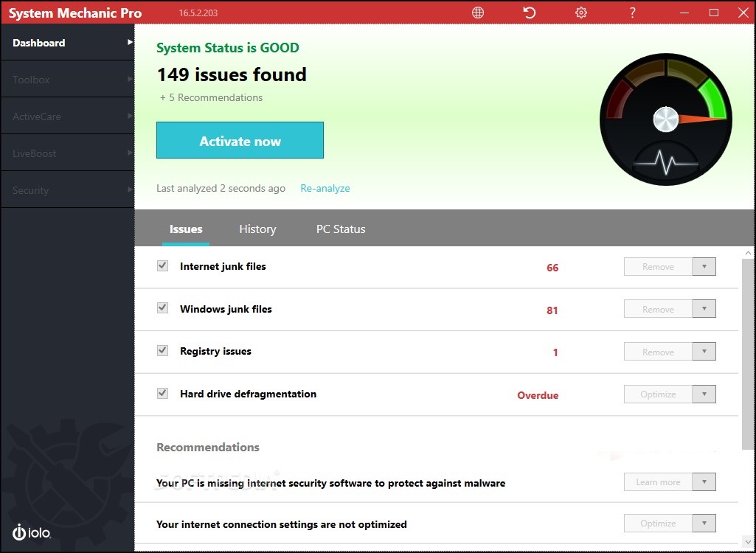The width and height of the screenshot is (756, 553).
Task: Open dropdown arrow for Internet junk files Remove
Action: pos(704,267)
